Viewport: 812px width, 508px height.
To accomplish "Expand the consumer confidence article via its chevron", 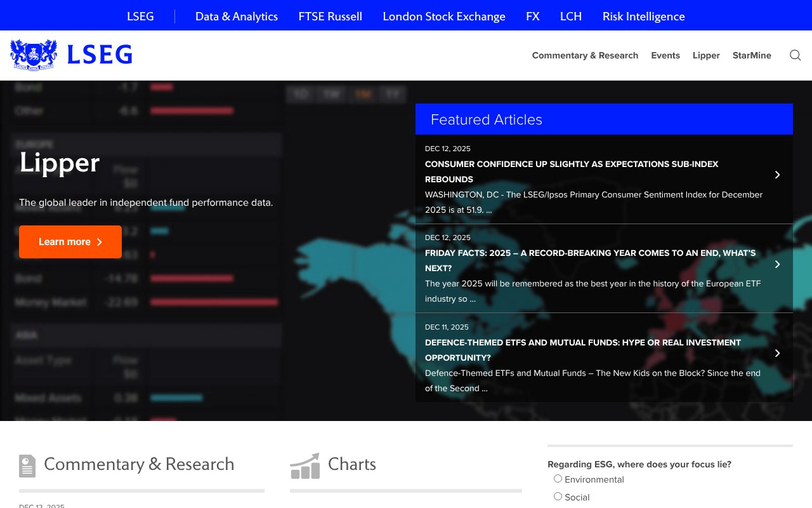I will tap(777, 175).
